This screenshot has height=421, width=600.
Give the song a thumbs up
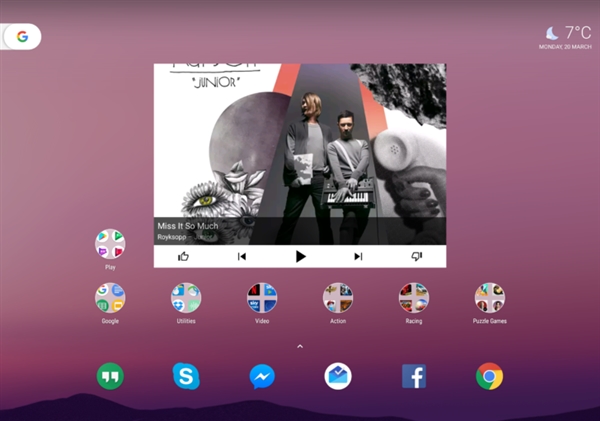(x=183, y=257)
